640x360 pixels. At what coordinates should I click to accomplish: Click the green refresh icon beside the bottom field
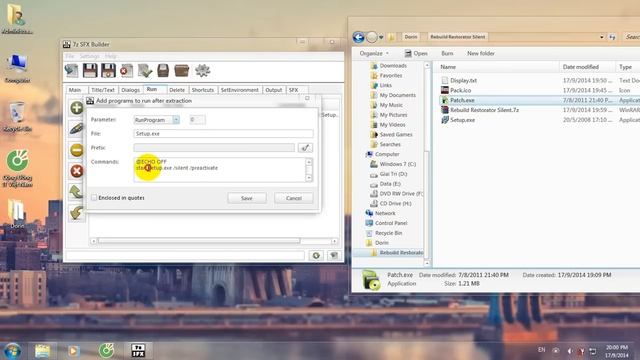coord(316,256)
